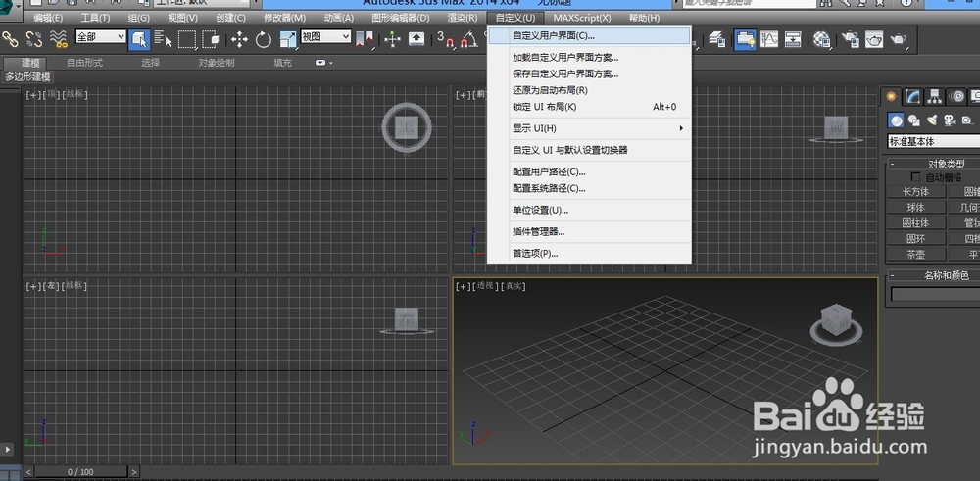Choose 插件管理器... menu entry
The image size is (980, 481).
(x=589, y=232)
